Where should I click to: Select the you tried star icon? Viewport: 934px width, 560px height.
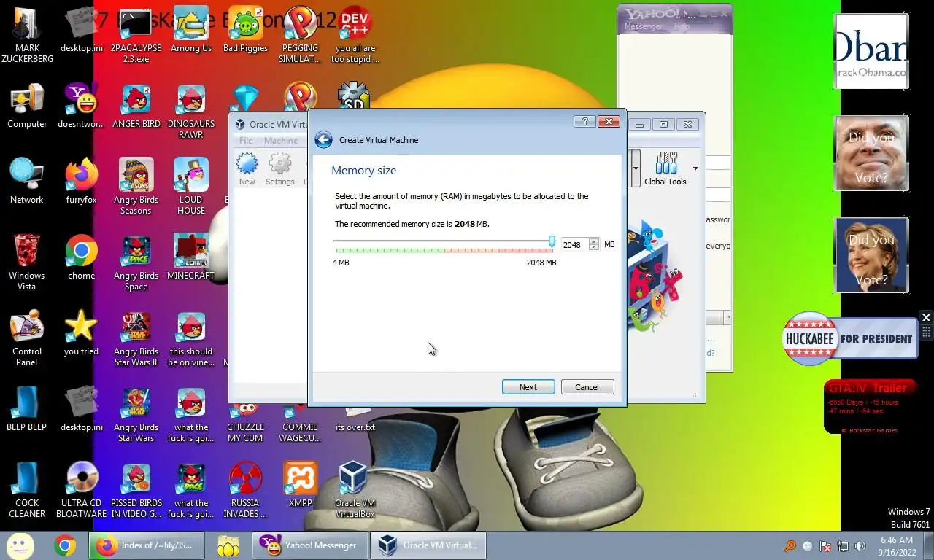(x=81, y=334)
